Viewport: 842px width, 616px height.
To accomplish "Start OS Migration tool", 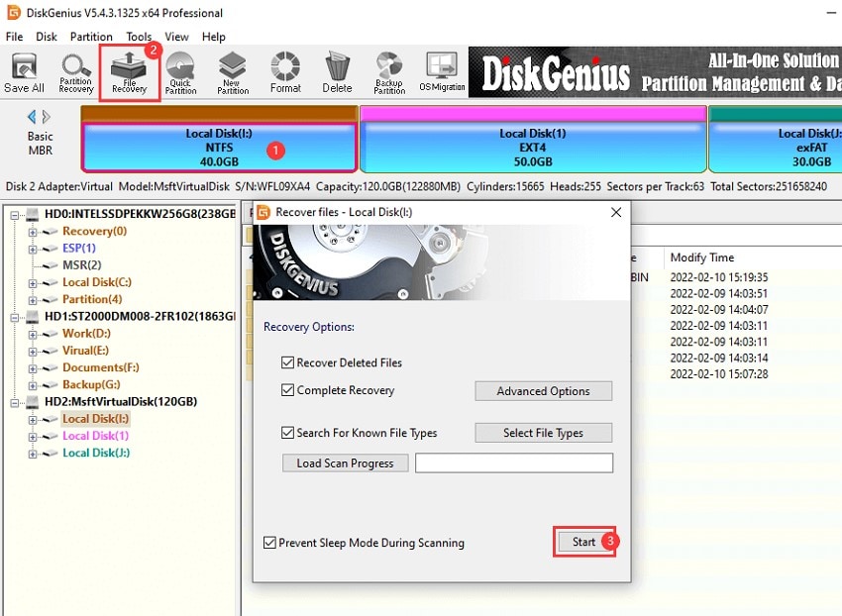I will tap(442, 73).
